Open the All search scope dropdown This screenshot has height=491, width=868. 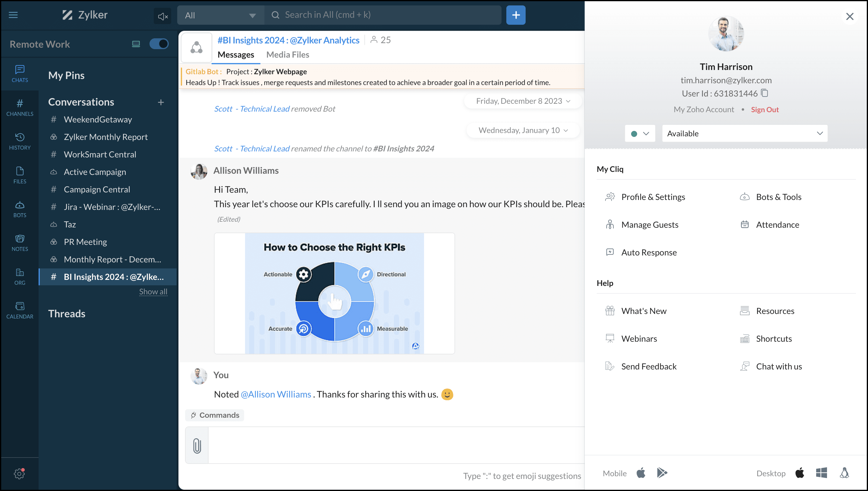pyautogui.click(x=221, y=15)
